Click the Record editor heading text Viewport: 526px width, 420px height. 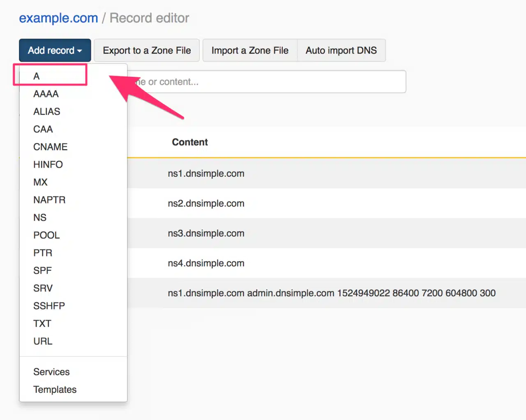(149, 18)
